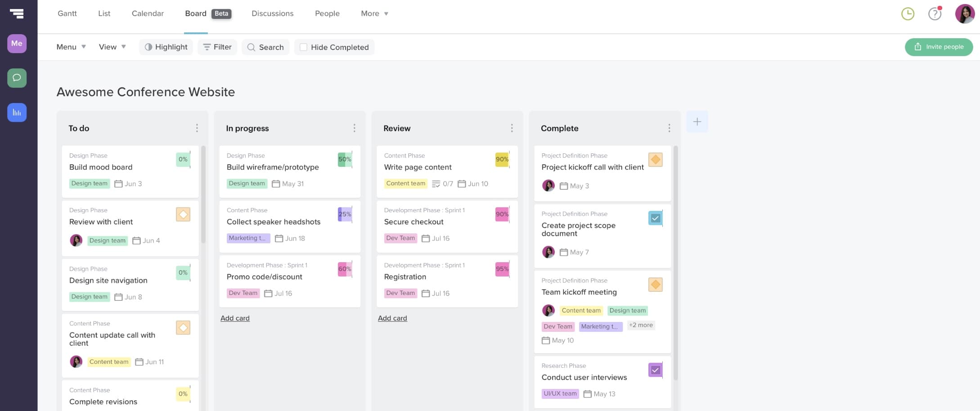Click the Invite people button
The height and width of the screenshot is (411, 980).
pyautogui.click(x=939, y=47)
